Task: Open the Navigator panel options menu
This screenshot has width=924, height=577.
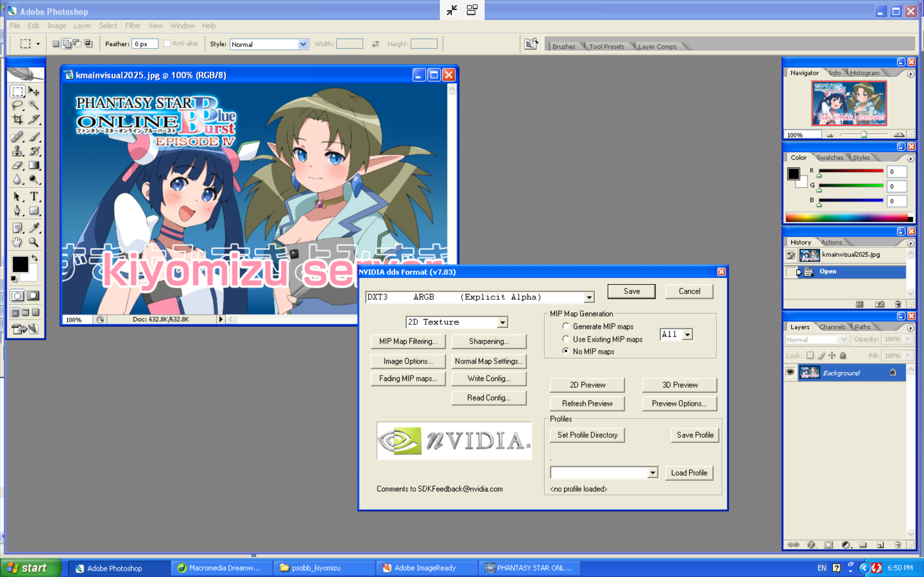Action: (910, 74)
